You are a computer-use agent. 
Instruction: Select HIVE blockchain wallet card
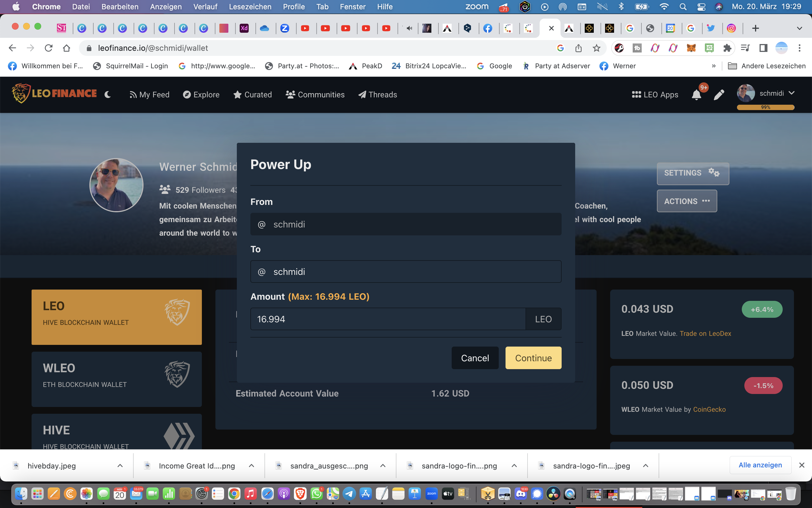tap(116, 432)
